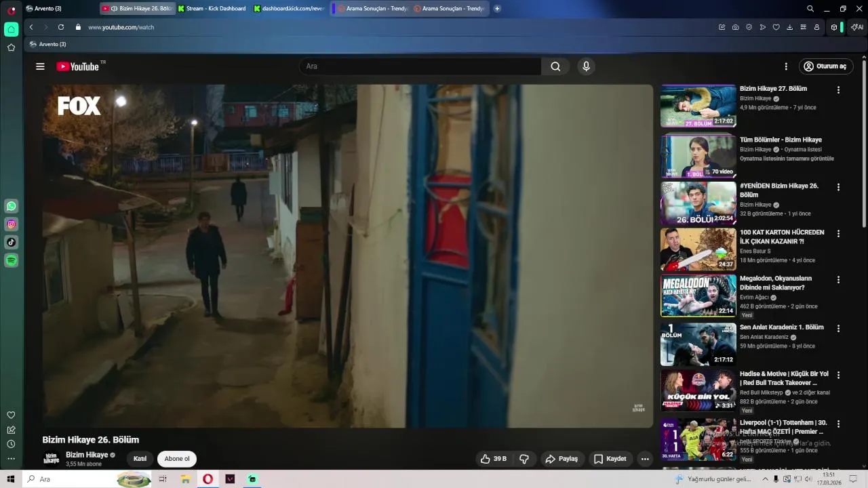Click the YouTube search magnifier button
Viewport: 868px width, 488px height.
(x=555, y=66)
